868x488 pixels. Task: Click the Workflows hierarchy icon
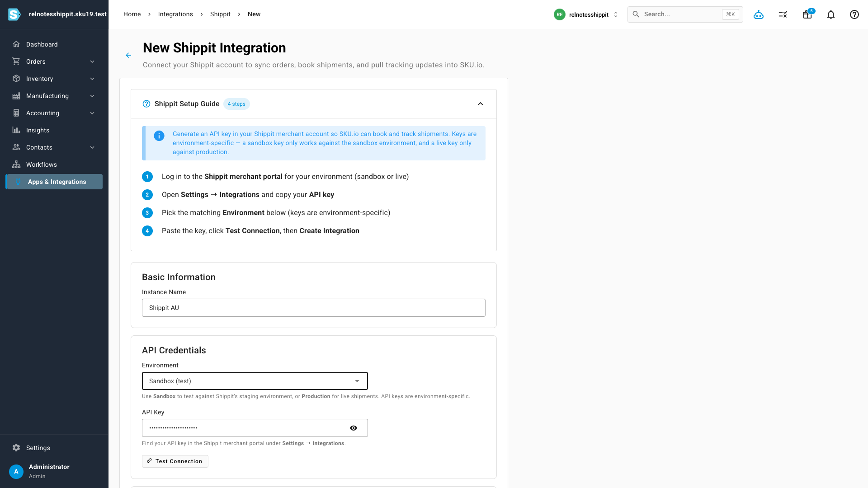[x=16, y=164]
